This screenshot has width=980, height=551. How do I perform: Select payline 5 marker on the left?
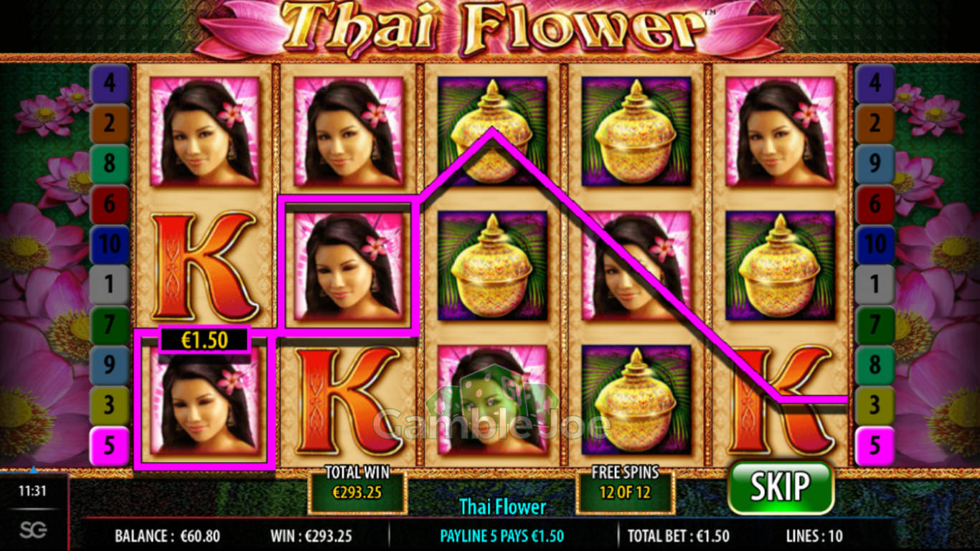tap(109, 446)
